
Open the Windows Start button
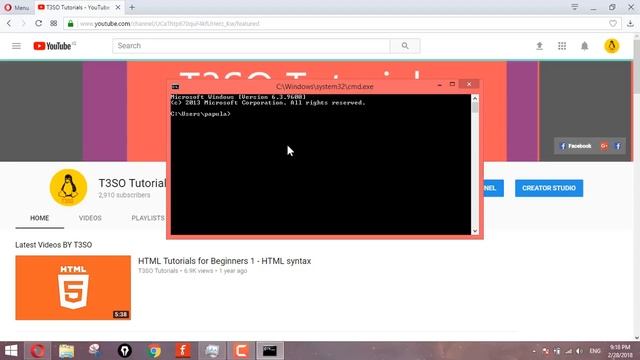[x=11, y=351]
